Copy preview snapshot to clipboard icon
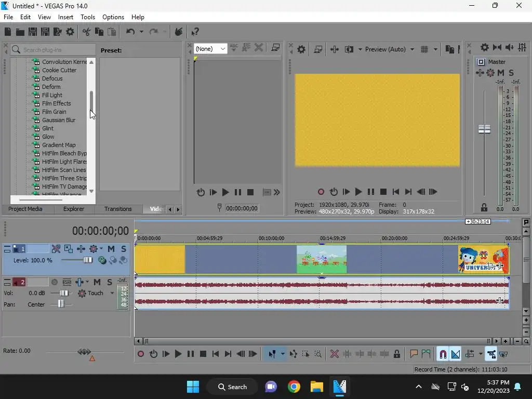This screenshot has width=532, height=399. (x=449, y=49)
